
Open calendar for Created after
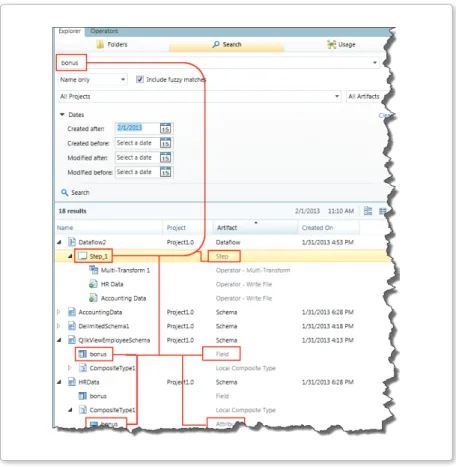[166, 128]
